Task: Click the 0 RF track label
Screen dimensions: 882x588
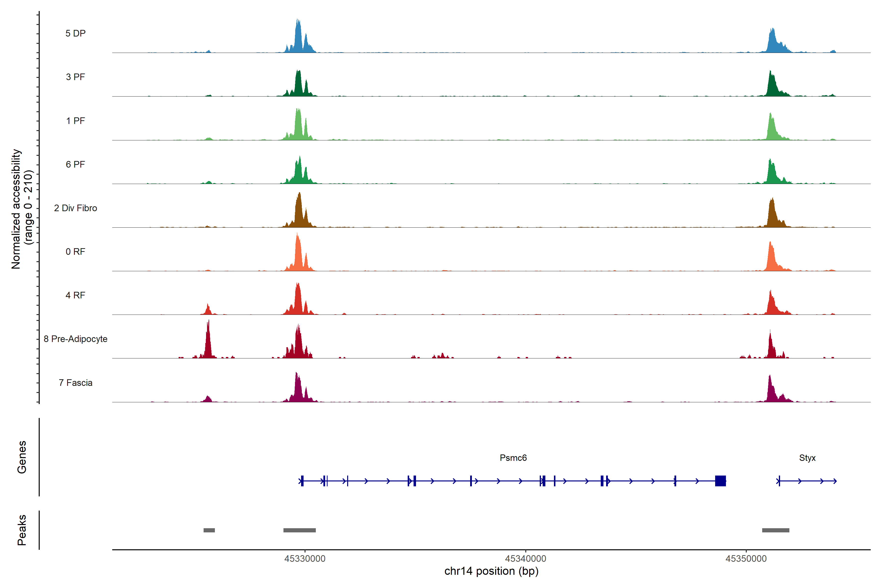Action: (x=75, y=252)
